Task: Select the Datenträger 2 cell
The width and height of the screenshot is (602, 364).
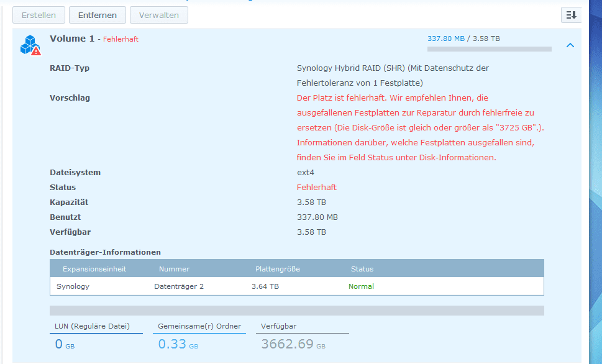Action: [179, 286]
